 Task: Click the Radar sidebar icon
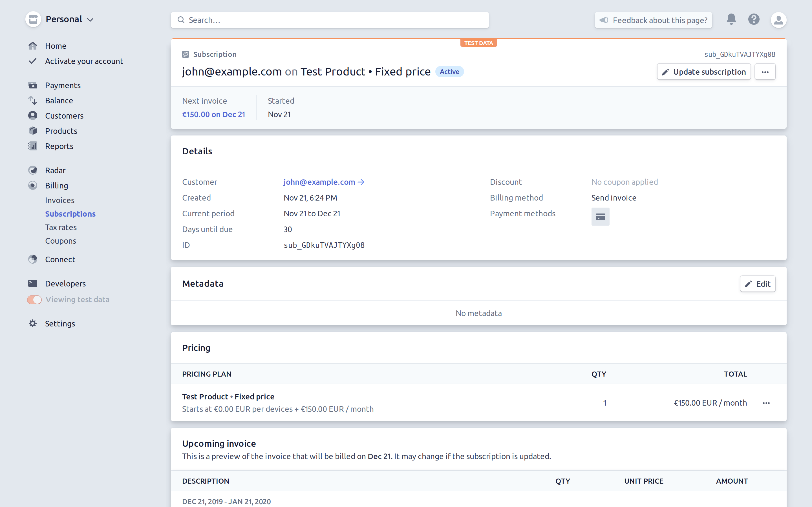tap(33, 170)
